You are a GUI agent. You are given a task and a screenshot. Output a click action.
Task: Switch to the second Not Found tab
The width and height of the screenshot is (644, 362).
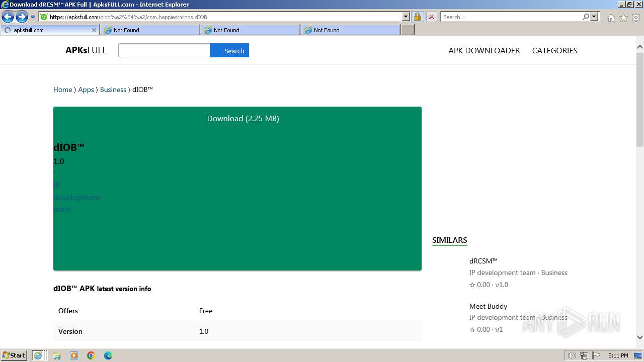pyautogui.click(x=250, y=30)
